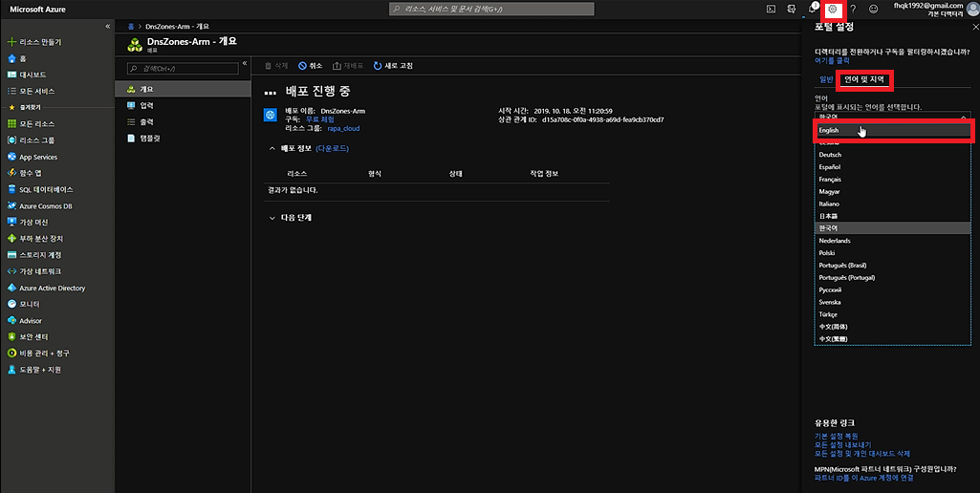
Task: Click 새로 고침 to refresh
Action: tap(393, 66)
